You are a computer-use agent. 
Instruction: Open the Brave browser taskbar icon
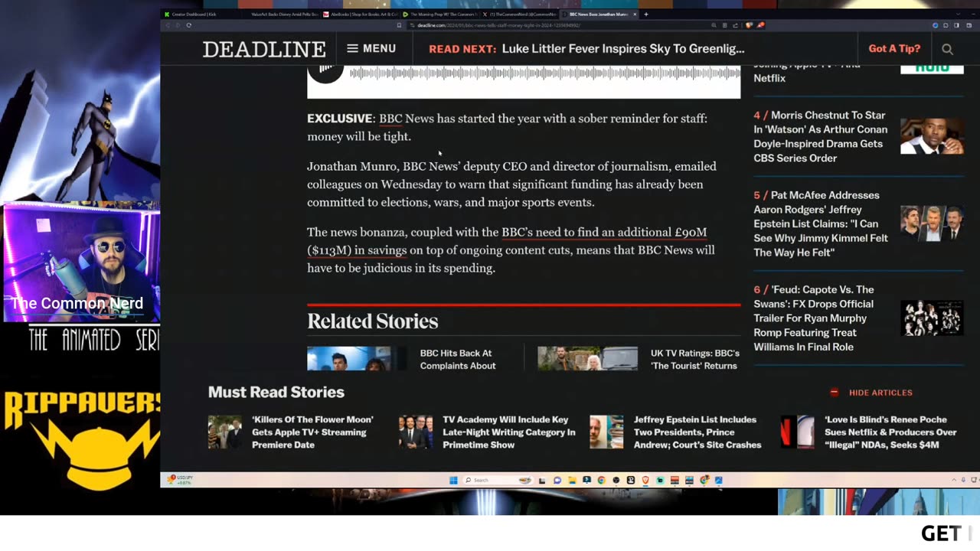645,480
